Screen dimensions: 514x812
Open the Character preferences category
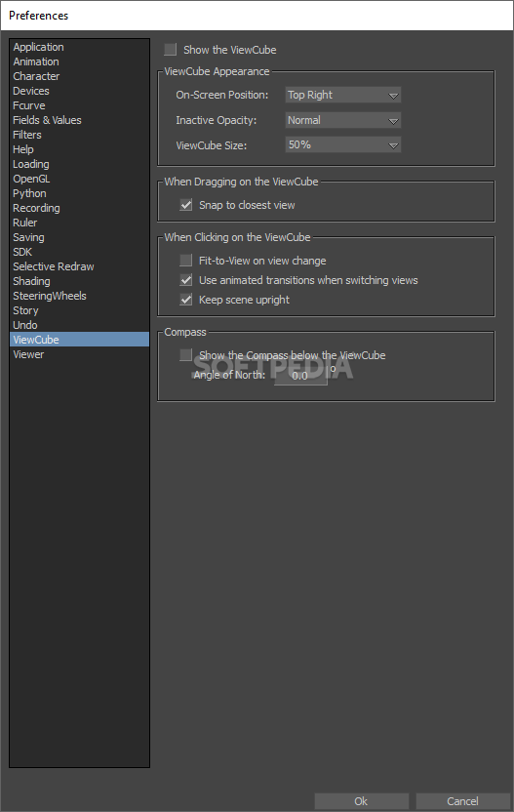[x=80, y=76]
